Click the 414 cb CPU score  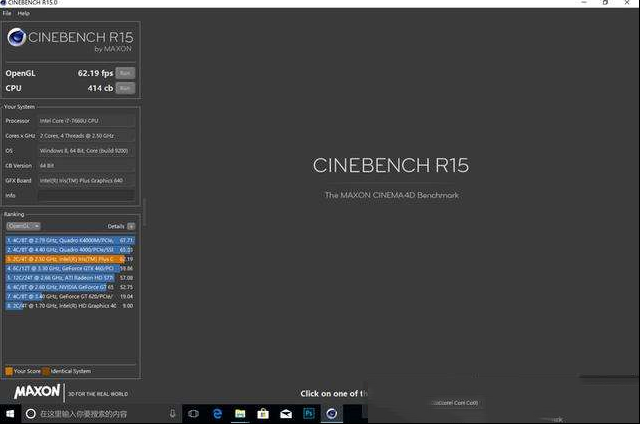point(100,88)
